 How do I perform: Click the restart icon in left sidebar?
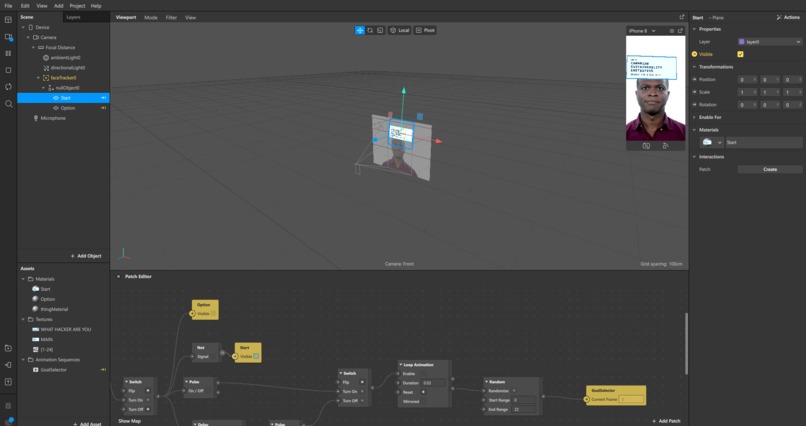point(8,87)
